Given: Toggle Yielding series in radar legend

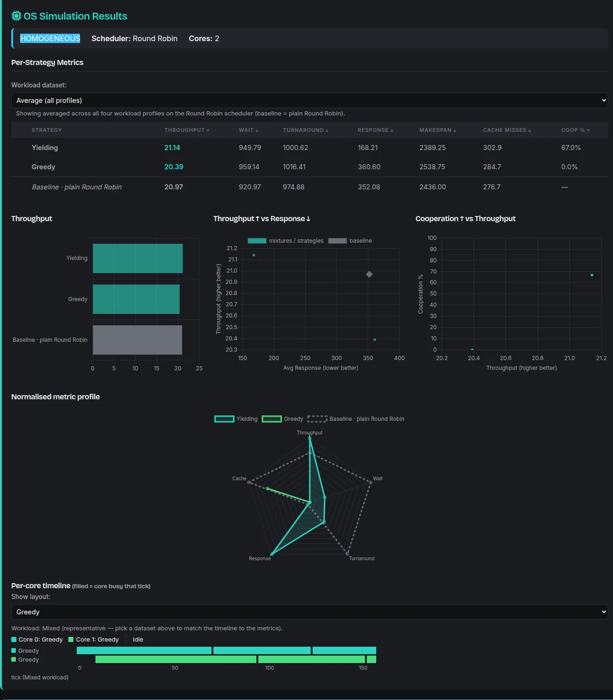Looking at the screenshot, I should click(x=236, y=419).
